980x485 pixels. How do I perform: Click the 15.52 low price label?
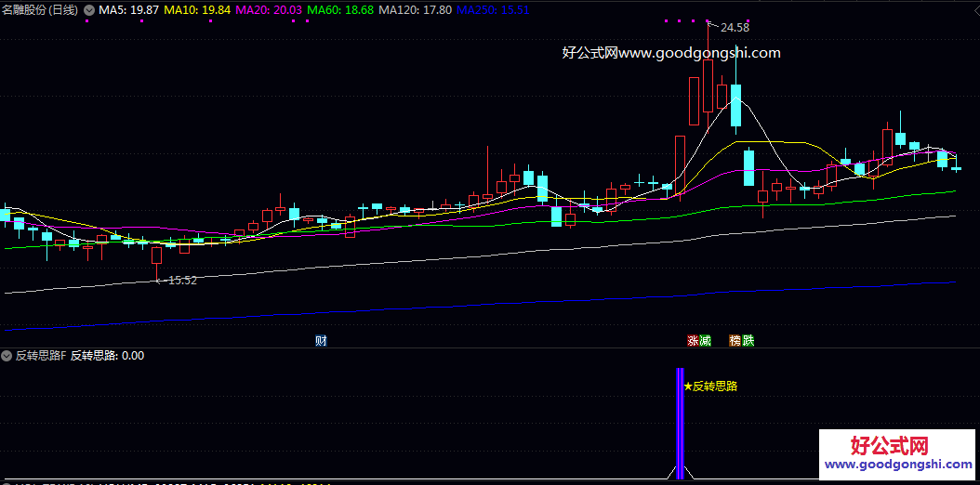183,281
